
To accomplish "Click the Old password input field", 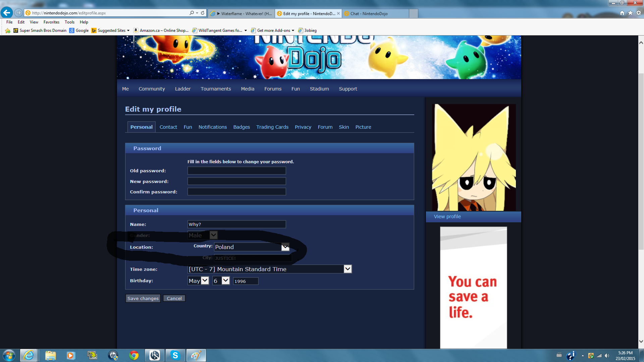I will 236,171.
